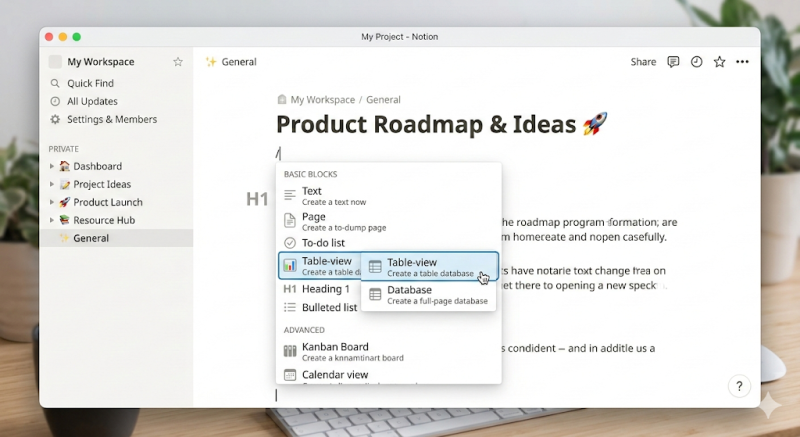Click the help question mark button

[739, 386]
